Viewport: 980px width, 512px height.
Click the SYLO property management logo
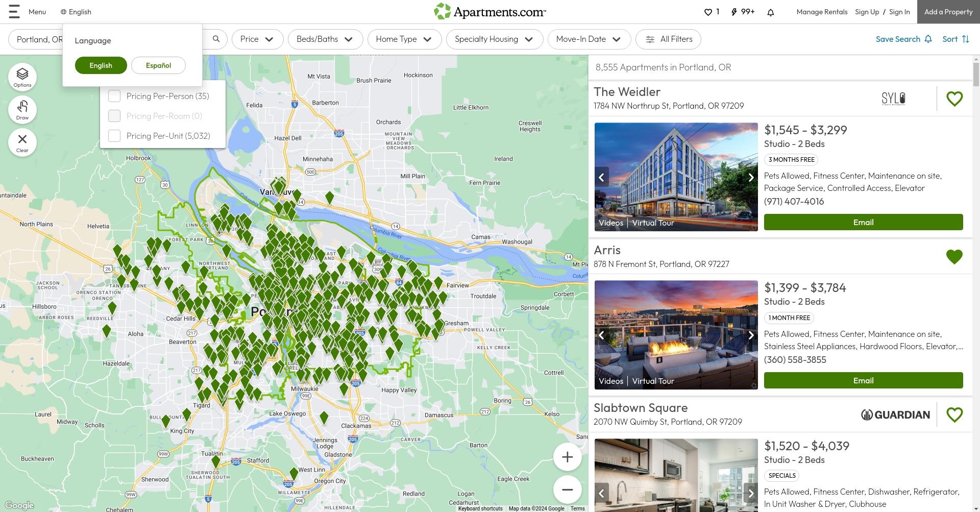coord(893,99)
